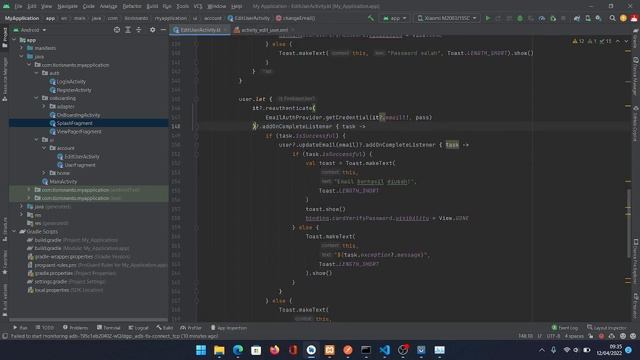Open the Xiaomi device selector dropdown

pyautogui.click(x=447, y=18)
